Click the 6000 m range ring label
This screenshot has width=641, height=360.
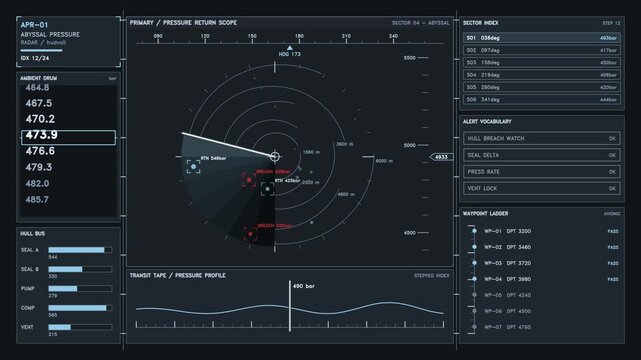coord(384,161)
